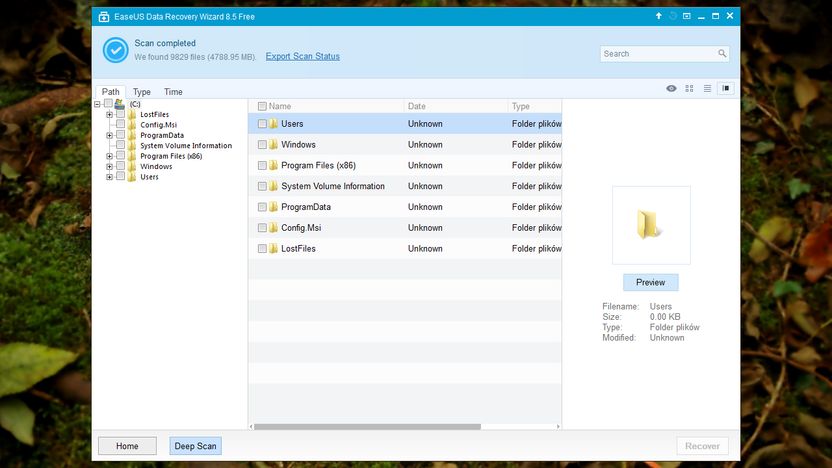This screenshot has height=468, width=832.
Task: Click the Users folder icon in list
Action: click(273, 124)
